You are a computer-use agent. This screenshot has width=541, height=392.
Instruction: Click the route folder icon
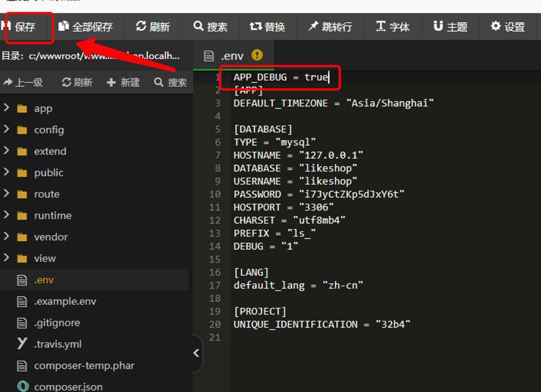click(x=22, y=194)
